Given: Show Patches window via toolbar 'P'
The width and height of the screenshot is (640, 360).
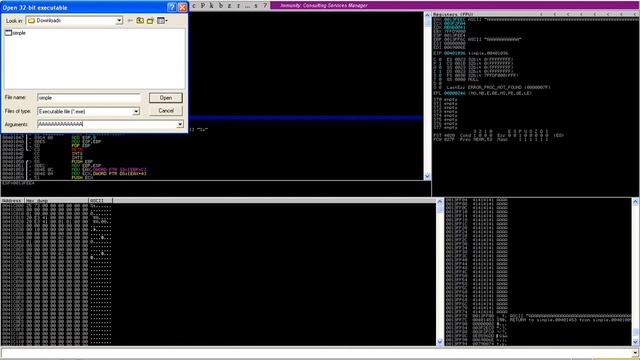Looking at the screenshot, I should point(203,5).
